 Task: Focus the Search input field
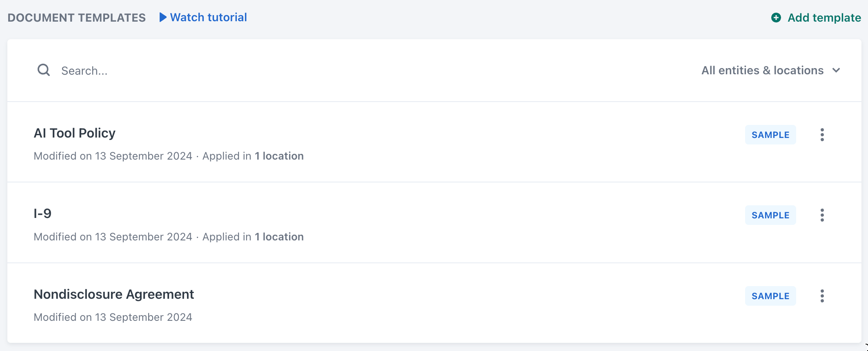[245, 71]
